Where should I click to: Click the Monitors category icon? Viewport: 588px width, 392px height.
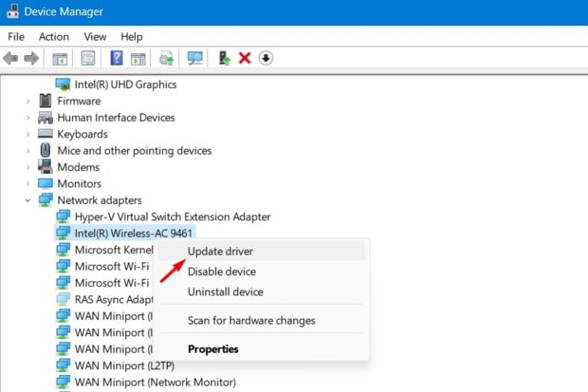45,183
